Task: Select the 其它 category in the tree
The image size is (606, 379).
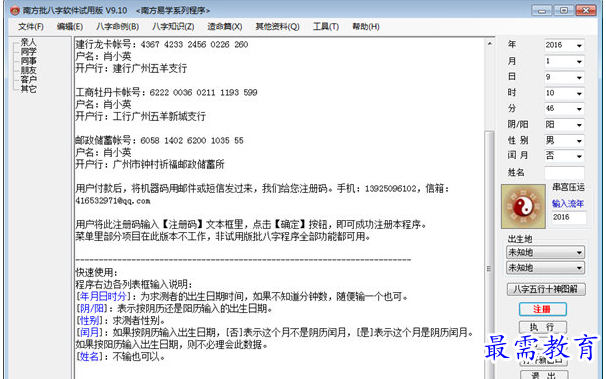Action: coord(29,88)
